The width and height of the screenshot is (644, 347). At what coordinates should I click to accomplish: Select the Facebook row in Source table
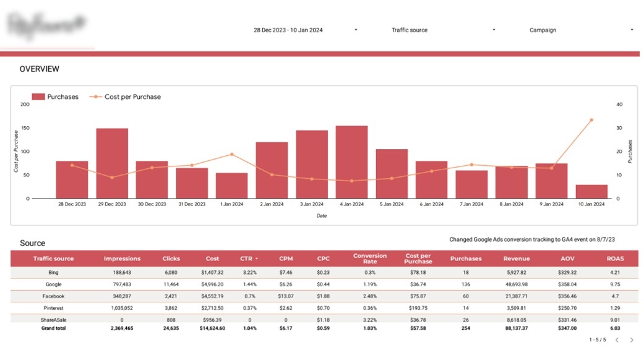tap(53, 296)
